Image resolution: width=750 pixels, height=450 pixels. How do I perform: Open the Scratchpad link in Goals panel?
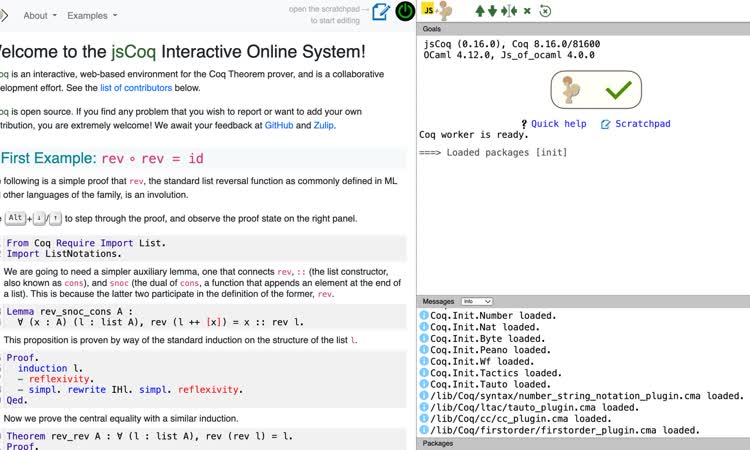click(x=642, y=124)
